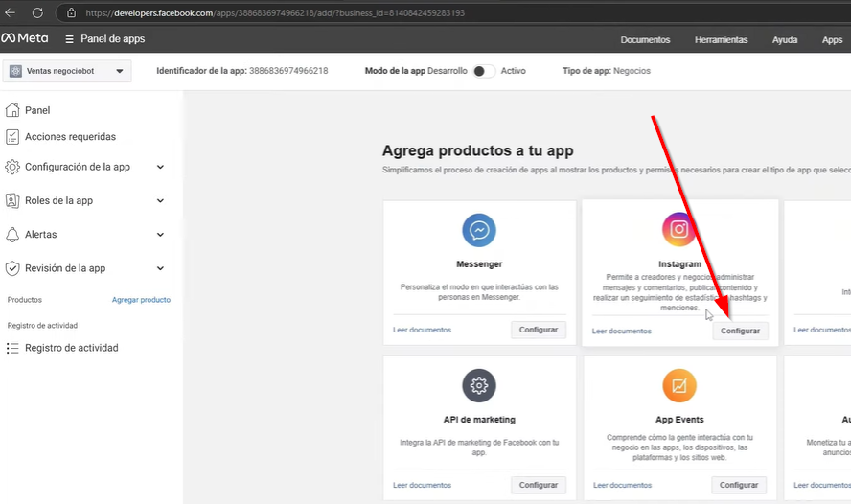The image size is (851, 504).
Task: Open Leer documentos on the Messenger card
Action: coord(422,330)
